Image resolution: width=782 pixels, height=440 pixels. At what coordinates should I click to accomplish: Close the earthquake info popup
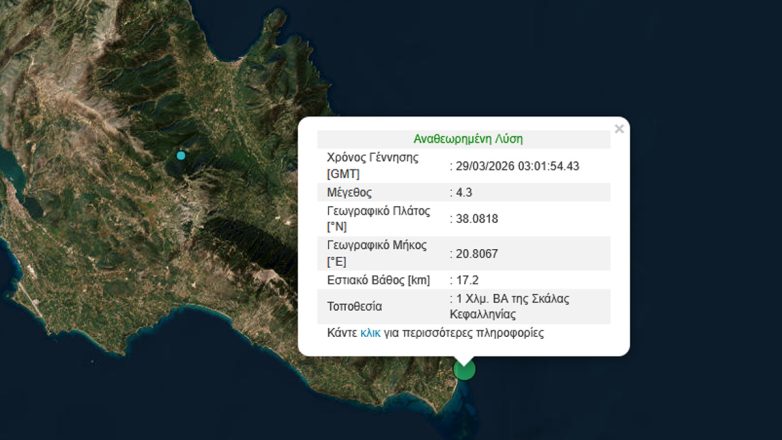(619, 129)
